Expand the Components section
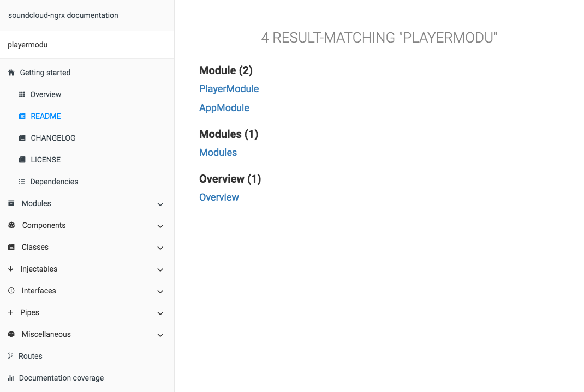 tap(160, 226)
